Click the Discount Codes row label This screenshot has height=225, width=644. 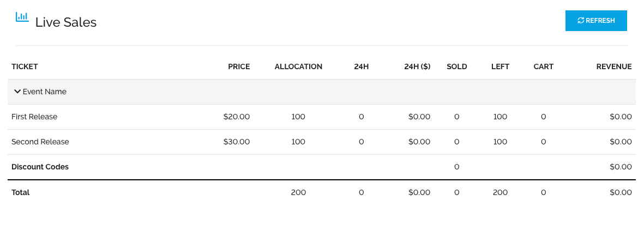tap(40, 167)
